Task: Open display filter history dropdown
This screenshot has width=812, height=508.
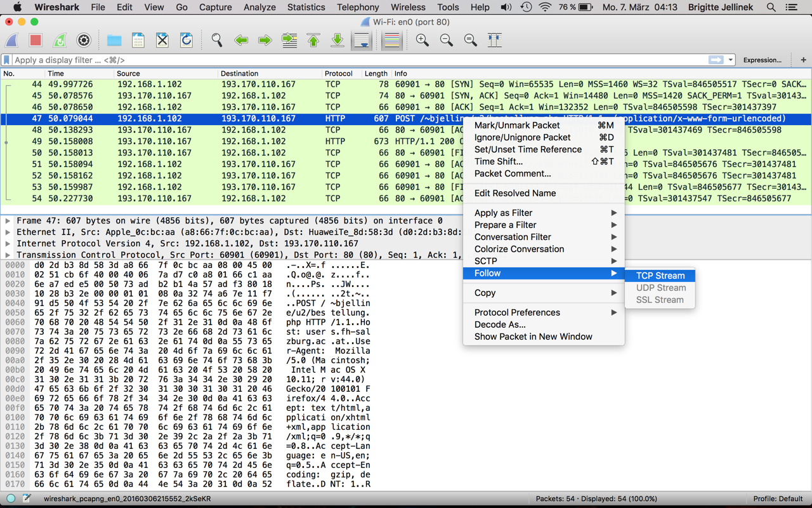Action: [731, 60]
